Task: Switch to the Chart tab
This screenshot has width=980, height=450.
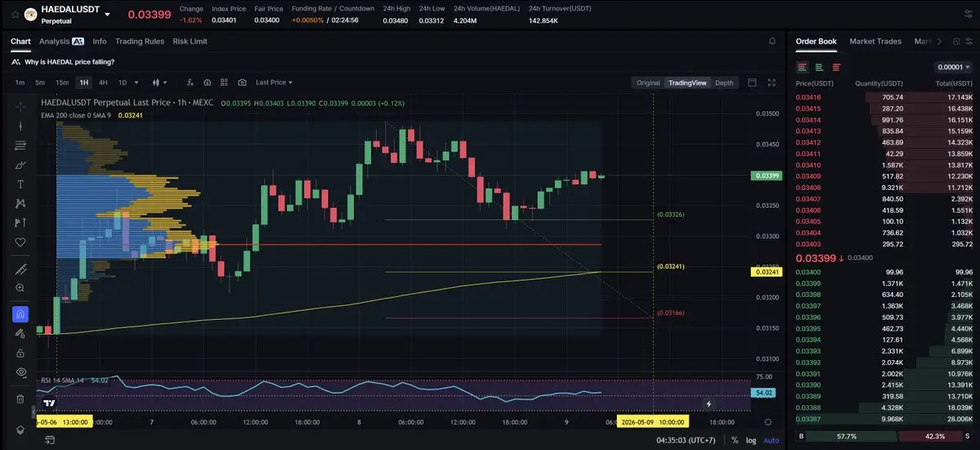Action: coord(20,41)
